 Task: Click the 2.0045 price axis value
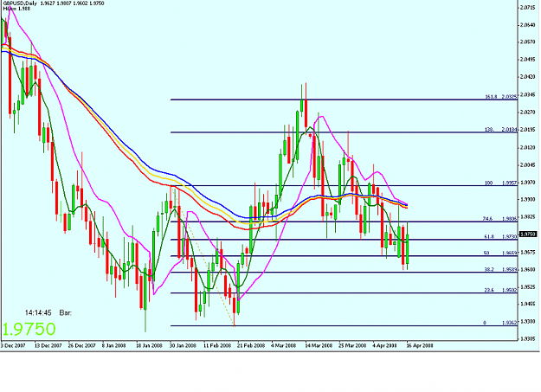coord(527,164)
